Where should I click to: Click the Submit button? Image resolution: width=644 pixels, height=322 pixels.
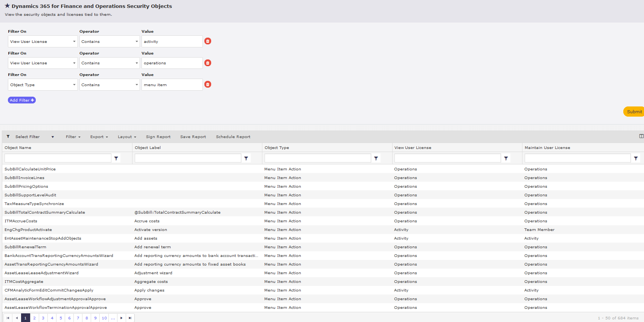[634, 112]
